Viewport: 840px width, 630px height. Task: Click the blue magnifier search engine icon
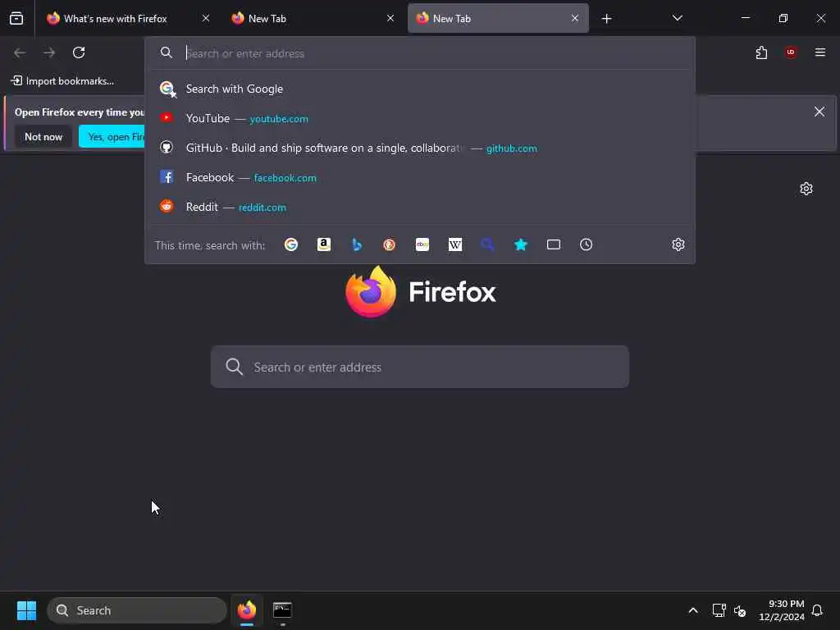click(487, 244)
